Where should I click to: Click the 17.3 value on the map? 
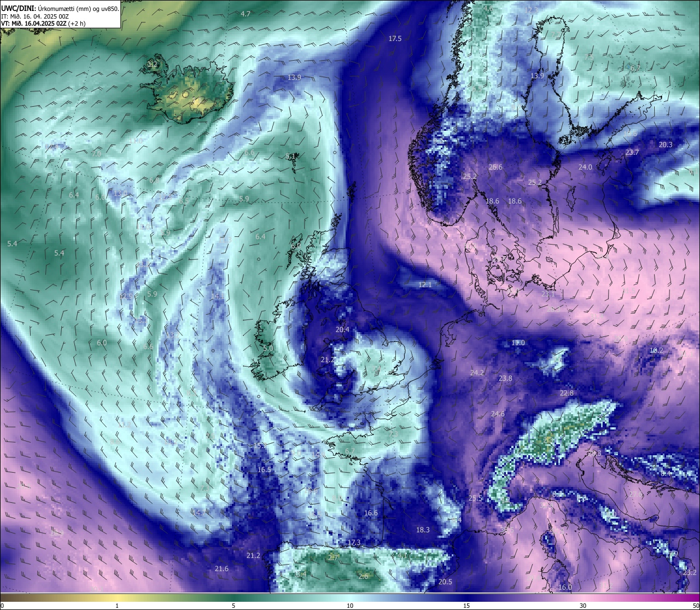pyautogui.click(x=354, y=542)
